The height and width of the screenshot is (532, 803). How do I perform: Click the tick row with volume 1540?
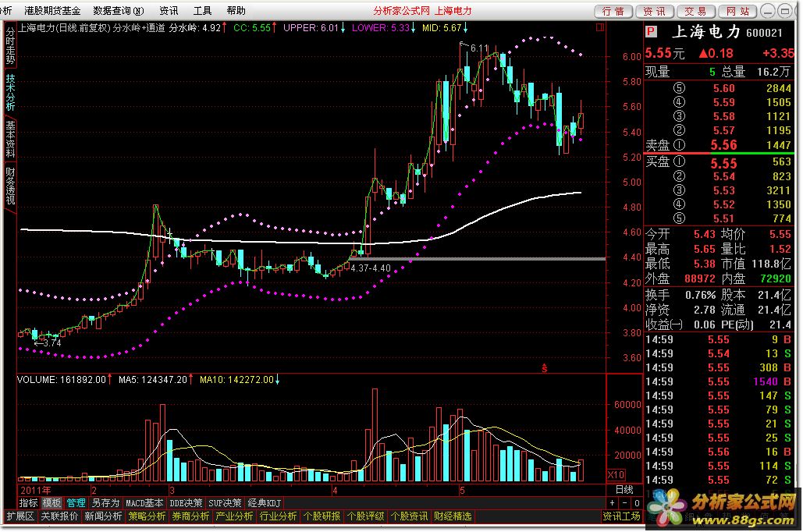click(718, 381)
